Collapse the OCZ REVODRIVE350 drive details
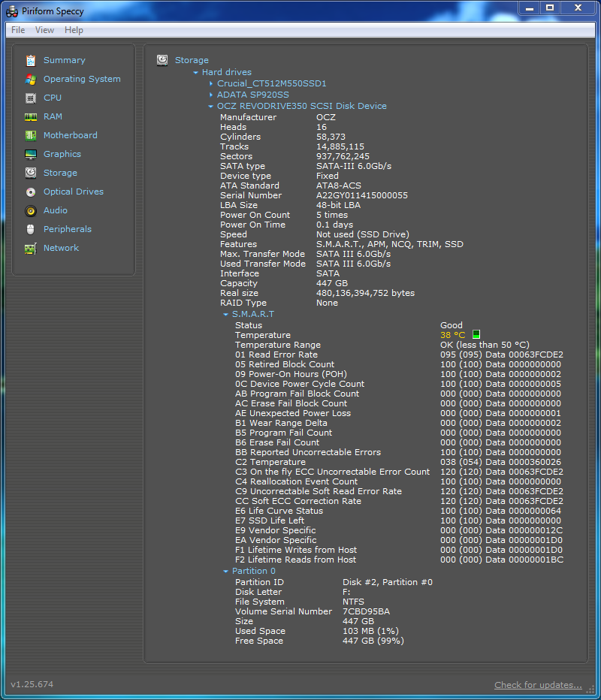The width and height of the screenshot is (601, 700). [x=211, y=107]
